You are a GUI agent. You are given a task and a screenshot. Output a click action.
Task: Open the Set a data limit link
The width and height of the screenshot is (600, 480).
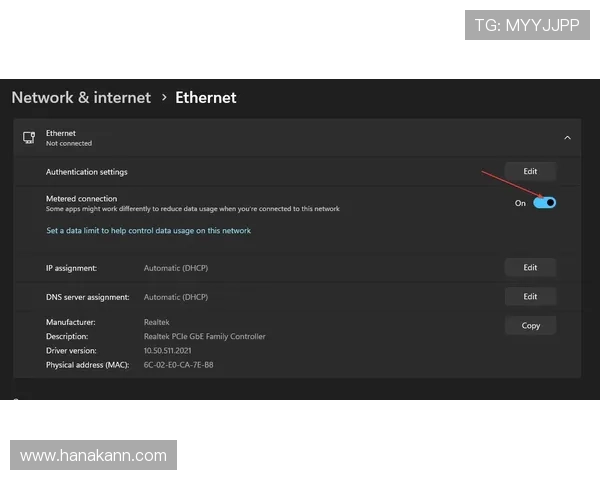(148, 230)
